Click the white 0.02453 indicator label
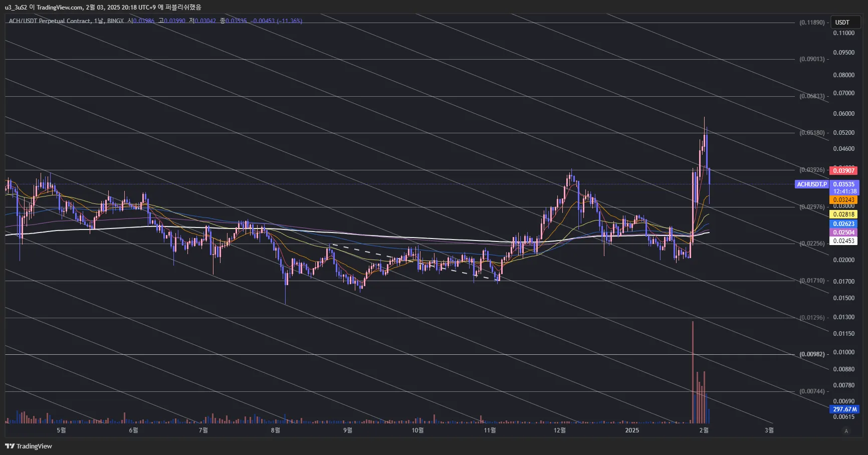This screenshot has width=868, height=455. click(844, 241)
